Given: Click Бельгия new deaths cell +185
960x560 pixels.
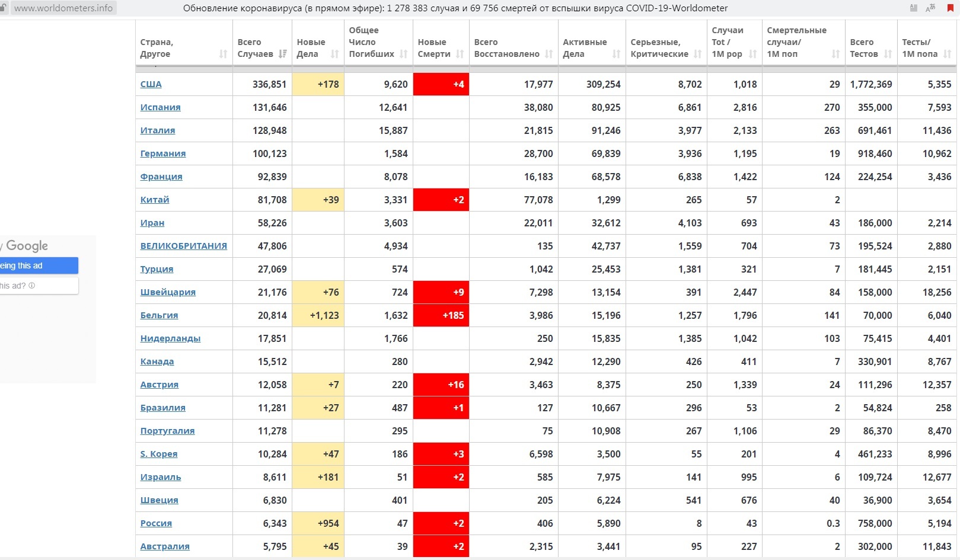Looking at the screenshot, I should (x=441, y=315).
